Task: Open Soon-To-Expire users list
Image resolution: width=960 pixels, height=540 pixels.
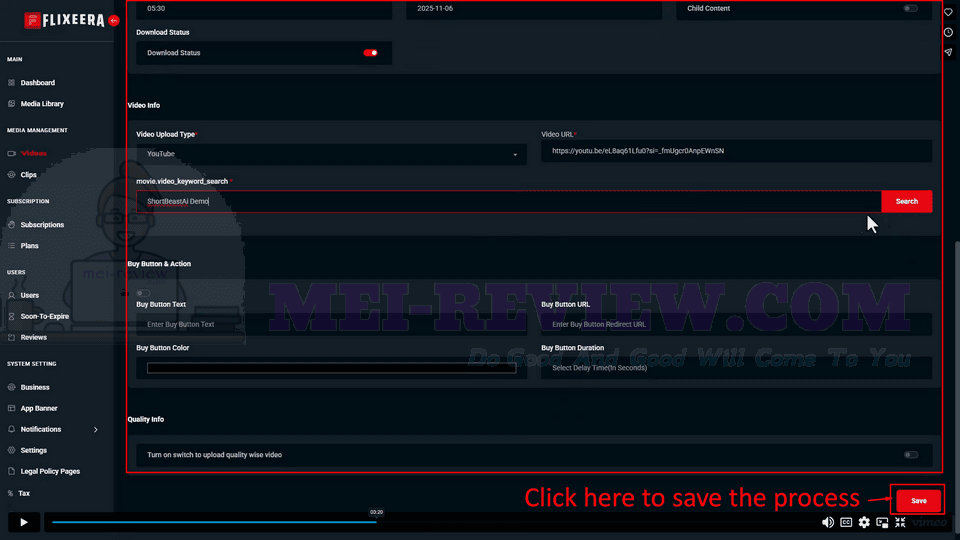Action: pos(45,317)
